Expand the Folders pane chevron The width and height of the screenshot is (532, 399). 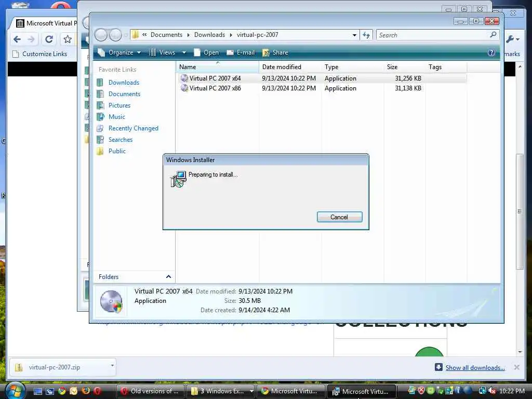168,277
